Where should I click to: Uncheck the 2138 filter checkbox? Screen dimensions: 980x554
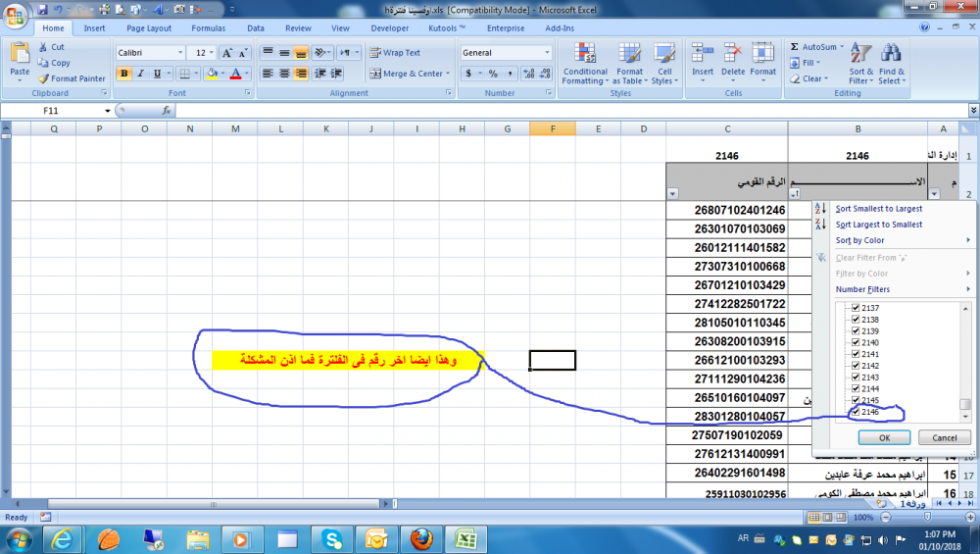coord(856,320)
